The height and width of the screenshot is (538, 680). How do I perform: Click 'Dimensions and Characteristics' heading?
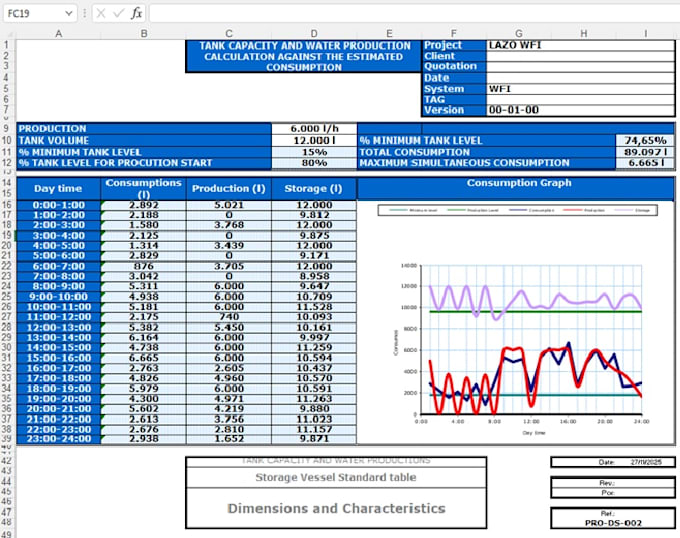click(x=336, y=508)
